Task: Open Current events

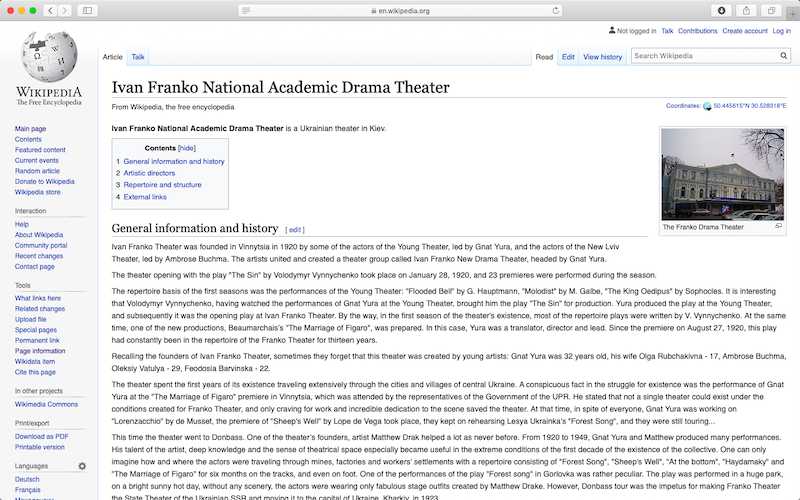Action: tap(36, 160)
